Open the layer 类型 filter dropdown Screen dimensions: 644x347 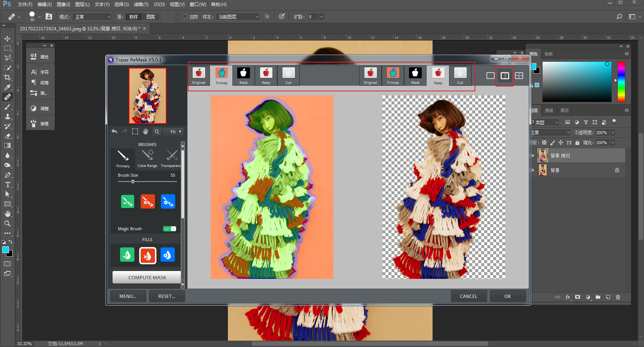(546, 122)
